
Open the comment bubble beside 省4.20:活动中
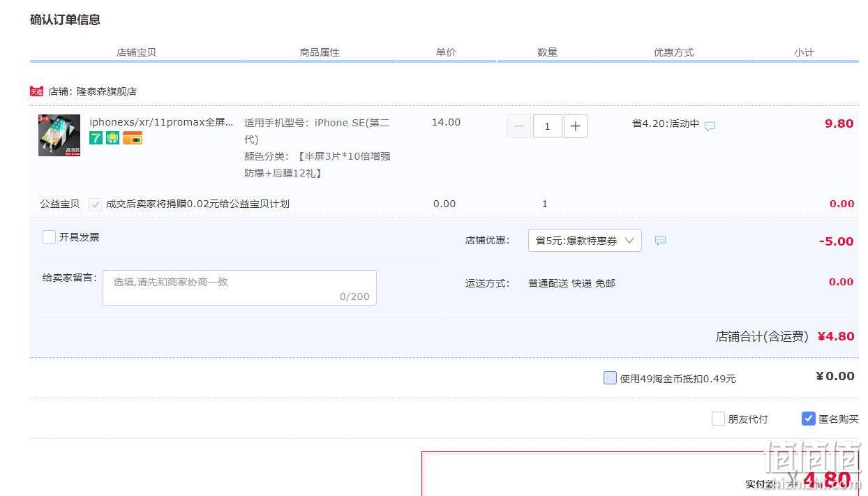click(710, 126)
